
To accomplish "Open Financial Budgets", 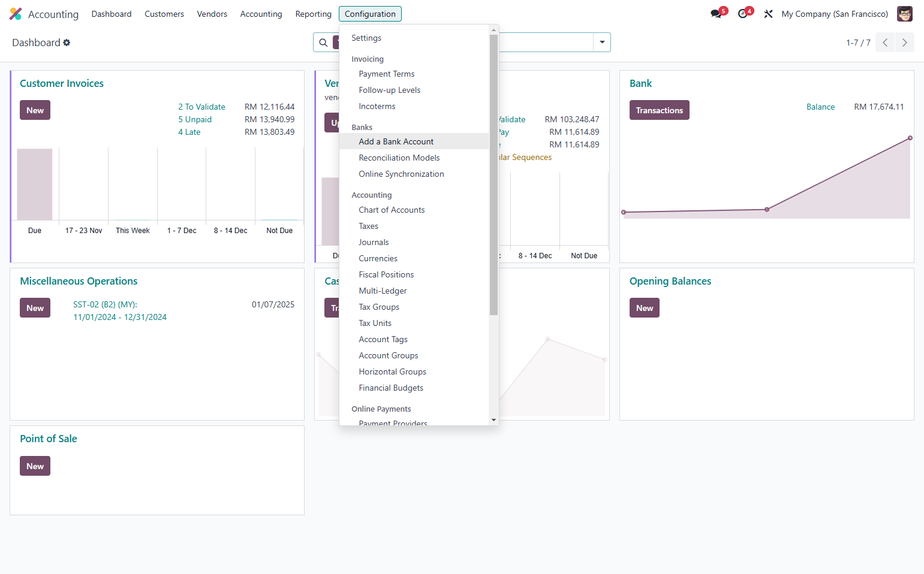I will [414, 388].
